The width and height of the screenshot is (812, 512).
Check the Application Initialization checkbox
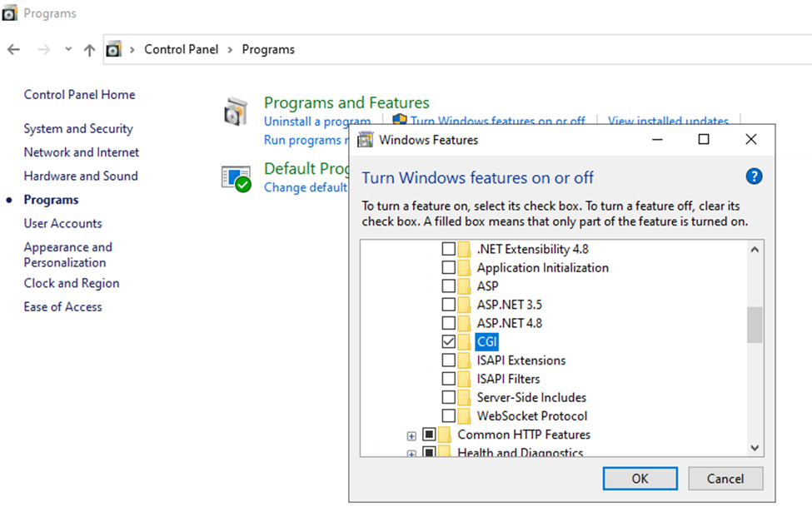(x=448, y=267)
